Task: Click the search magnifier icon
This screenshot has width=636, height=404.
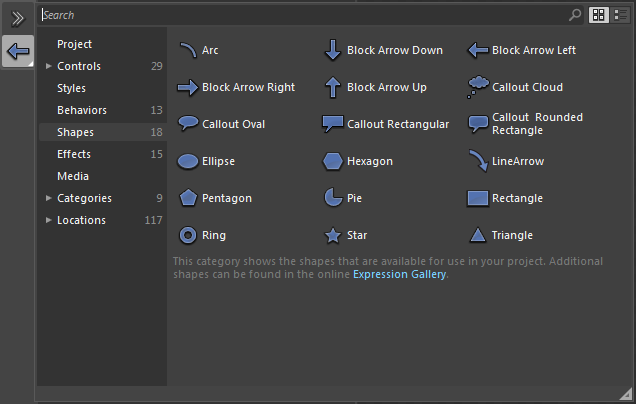Action: pyautogui.click(x=575, y=15)
